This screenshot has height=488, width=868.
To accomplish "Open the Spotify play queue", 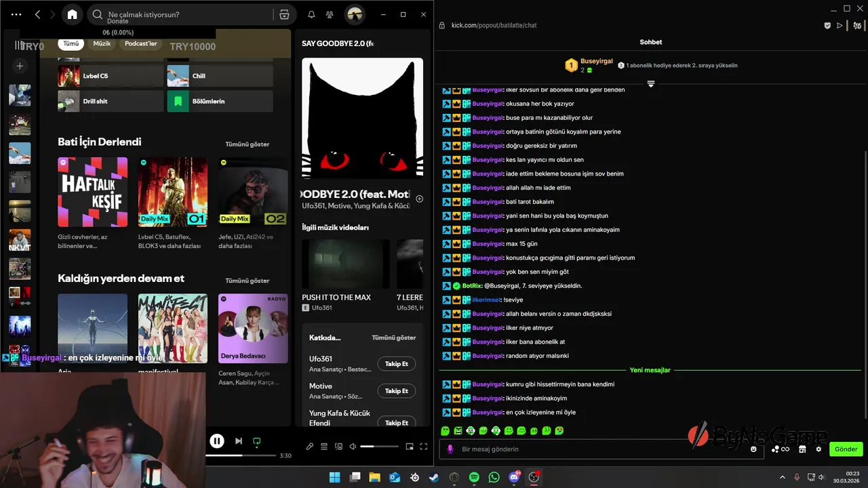I will (324, 447).
